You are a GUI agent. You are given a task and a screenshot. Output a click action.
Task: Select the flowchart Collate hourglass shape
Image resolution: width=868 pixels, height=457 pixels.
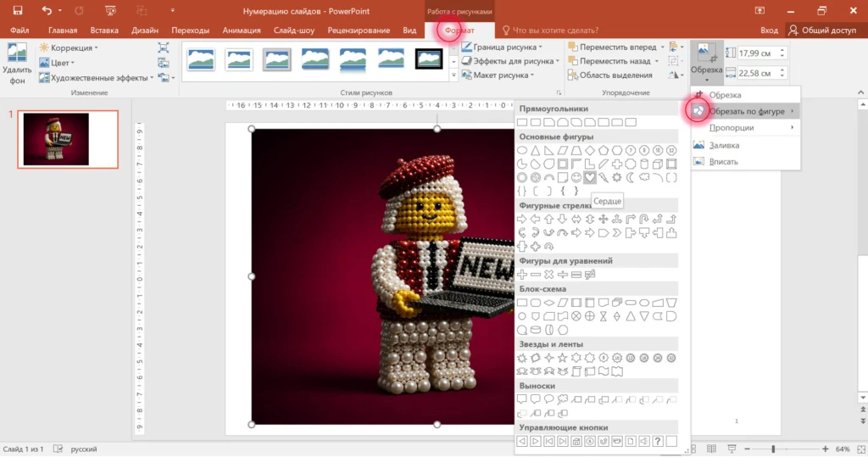pyautogui.click(x=603, y=316)
